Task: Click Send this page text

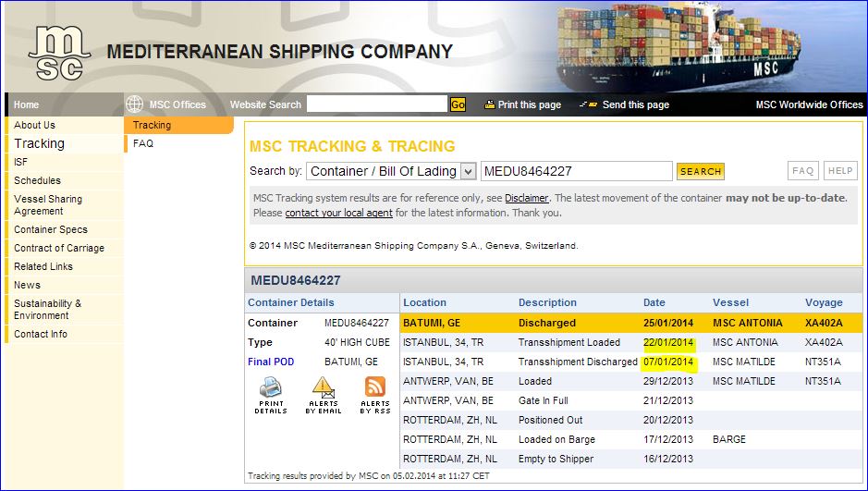Action: pyautogui.click(x=635, y=104)
